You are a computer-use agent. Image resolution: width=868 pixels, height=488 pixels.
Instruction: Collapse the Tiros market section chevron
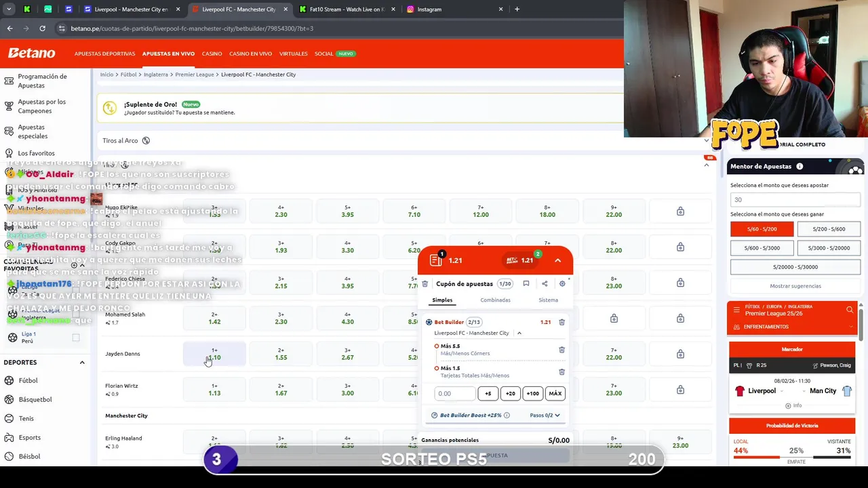tap(706, 165)
